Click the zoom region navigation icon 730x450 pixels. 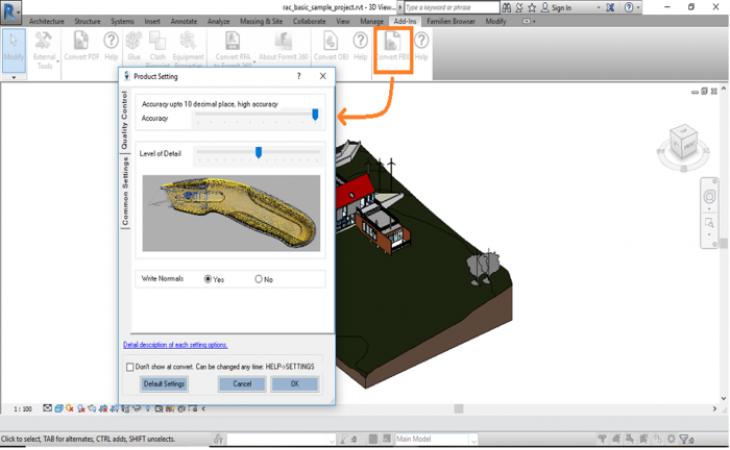[x=709, y=223]
